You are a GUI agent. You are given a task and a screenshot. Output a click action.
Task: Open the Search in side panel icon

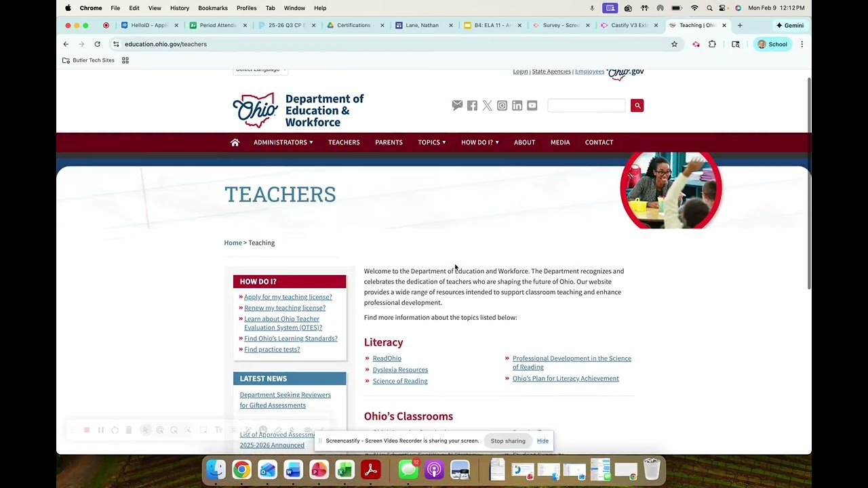(x=735, y=44)
